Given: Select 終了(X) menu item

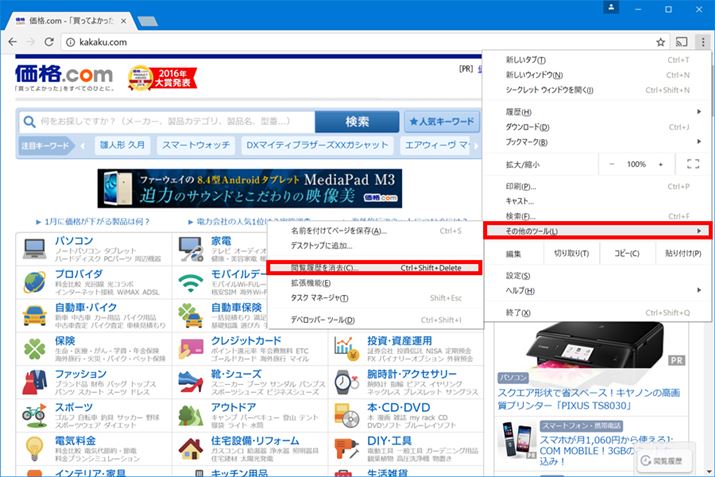Looking at the screenshot, I should coord(597,313).
